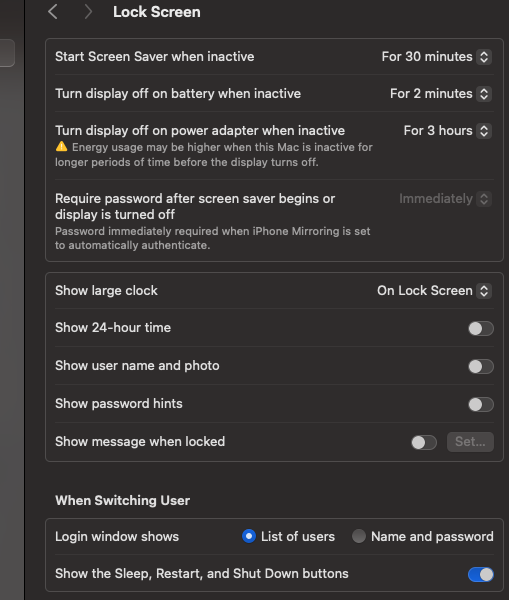Select the Name and password radio option
The width and height of the screenshot is (509, 600).
click(359, 536)
